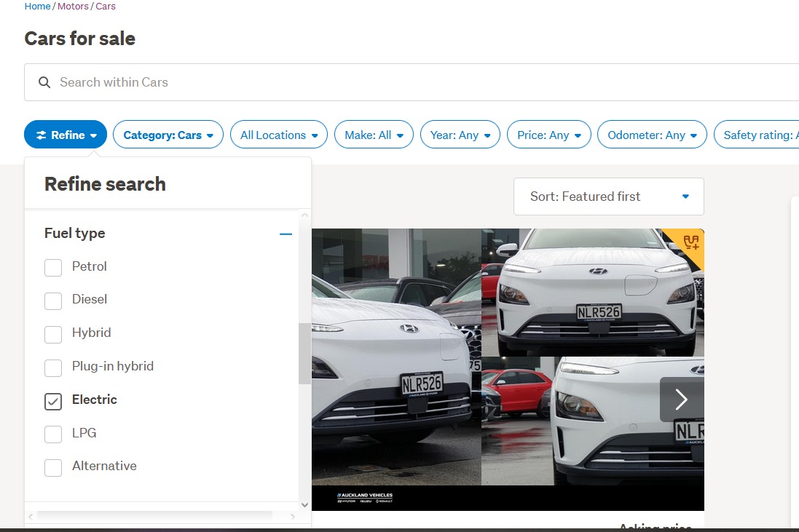Image resolution: width=799 pixels, height=532 pixels.
Task: Click the refine panel vertical scrollbar thumb
Action: (304, 353)
